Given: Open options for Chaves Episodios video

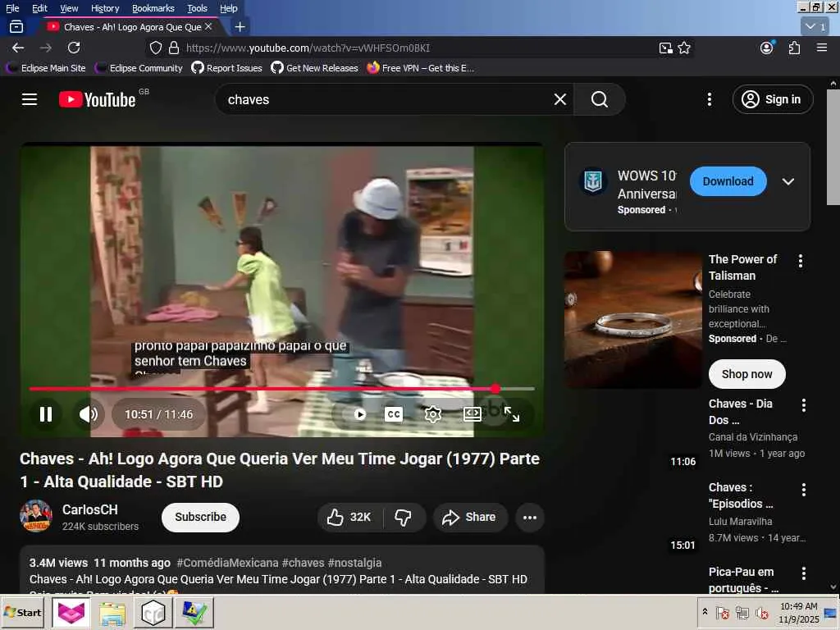Looking at the screenshot, I should pyautogui.click(x=804, y=489).
